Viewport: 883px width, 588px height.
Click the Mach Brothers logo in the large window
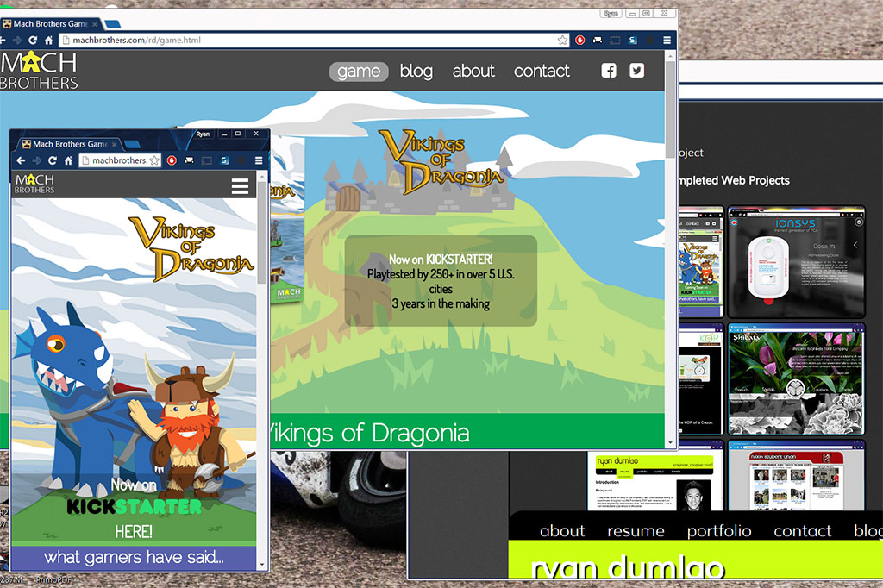(x=39, y=71)
